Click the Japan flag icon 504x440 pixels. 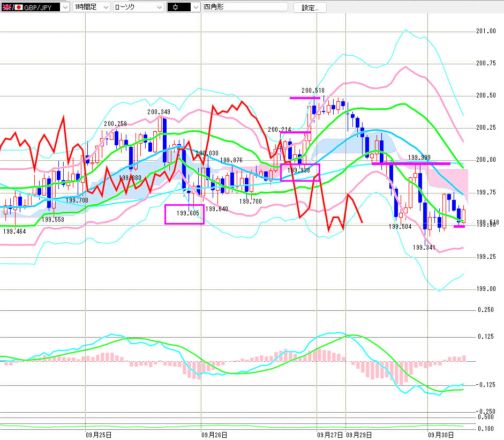[x=18, y=8]
